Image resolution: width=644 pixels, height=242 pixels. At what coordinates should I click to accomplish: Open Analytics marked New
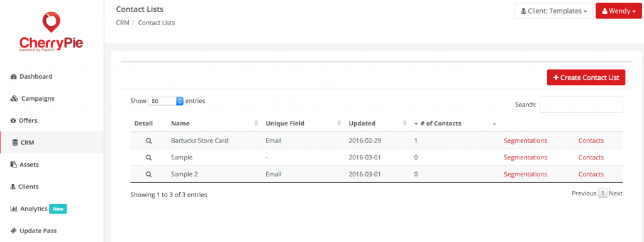click(38, 209)
